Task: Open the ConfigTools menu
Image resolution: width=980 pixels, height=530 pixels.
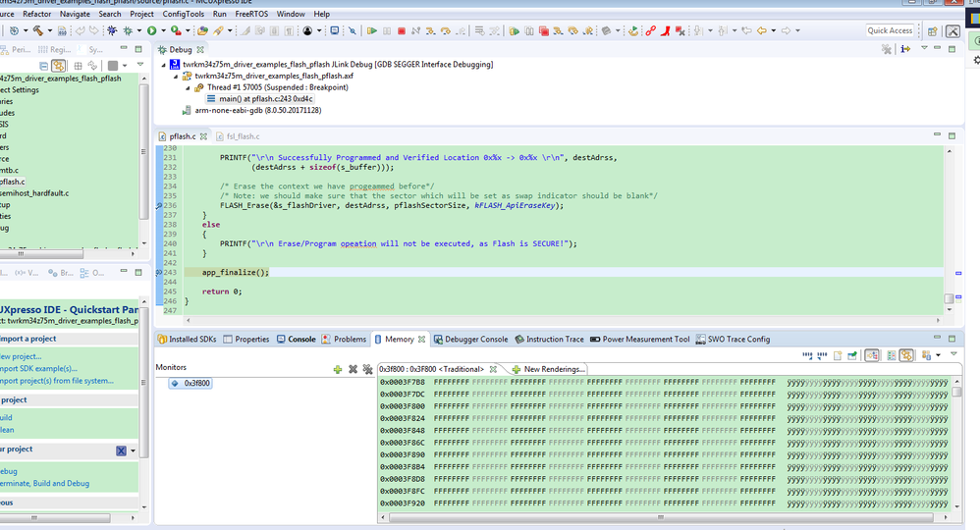Action: click(x=183, y=14)
